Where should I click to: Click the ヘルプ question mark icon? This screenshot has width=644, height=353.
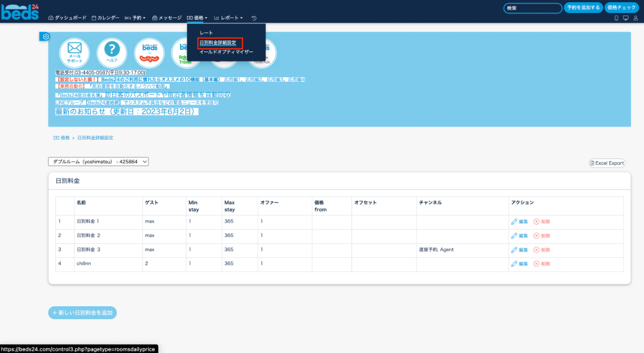[112, 52]
